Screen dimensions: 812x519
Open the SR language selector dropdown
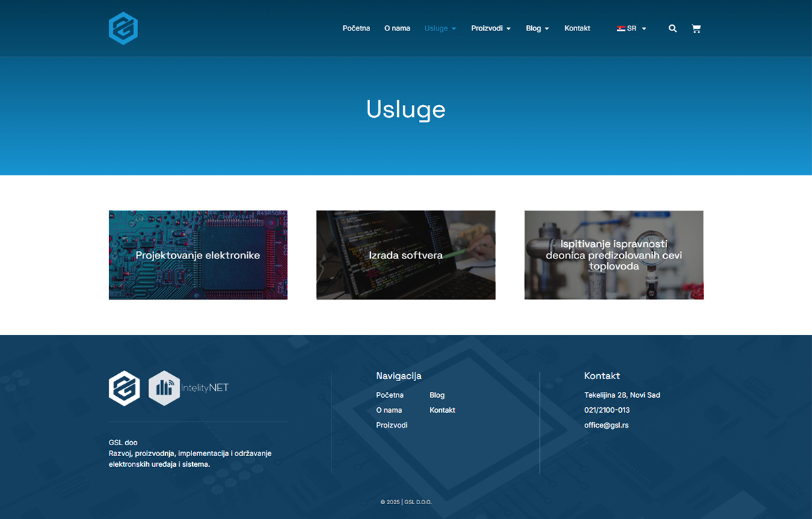click(632, 28)
